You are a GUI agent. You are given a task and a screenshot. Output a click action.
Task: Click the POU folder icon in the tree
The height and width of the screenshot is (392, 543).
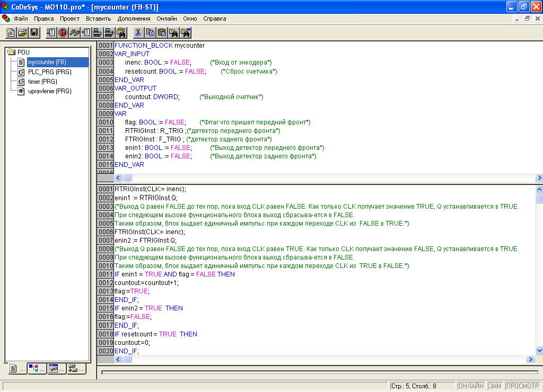11,52
